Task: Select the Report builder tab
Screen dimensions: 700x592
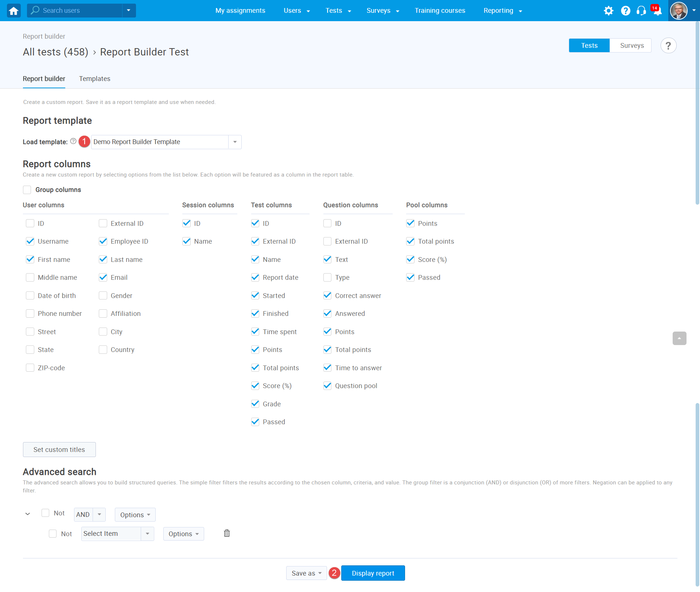Action: pyautogui.click(x=43, y=79)
